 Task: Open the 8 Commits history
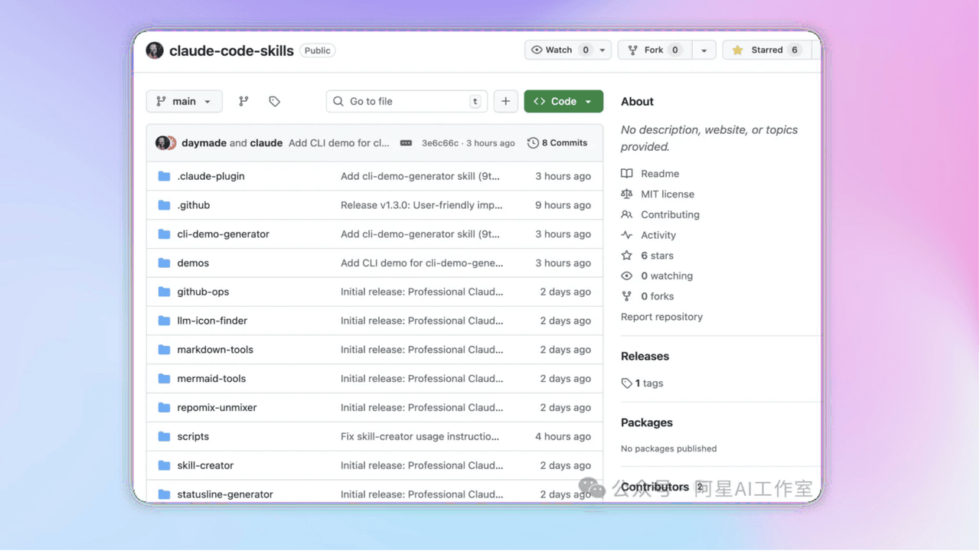click(x=557, y=143)
